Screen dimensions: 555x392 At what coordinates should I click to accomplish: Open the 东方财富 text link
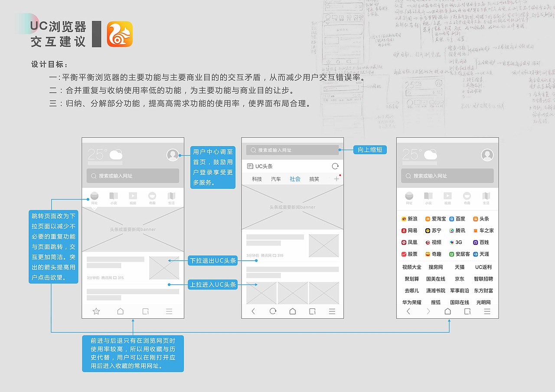pyautogui.click(x=483, y=291)
